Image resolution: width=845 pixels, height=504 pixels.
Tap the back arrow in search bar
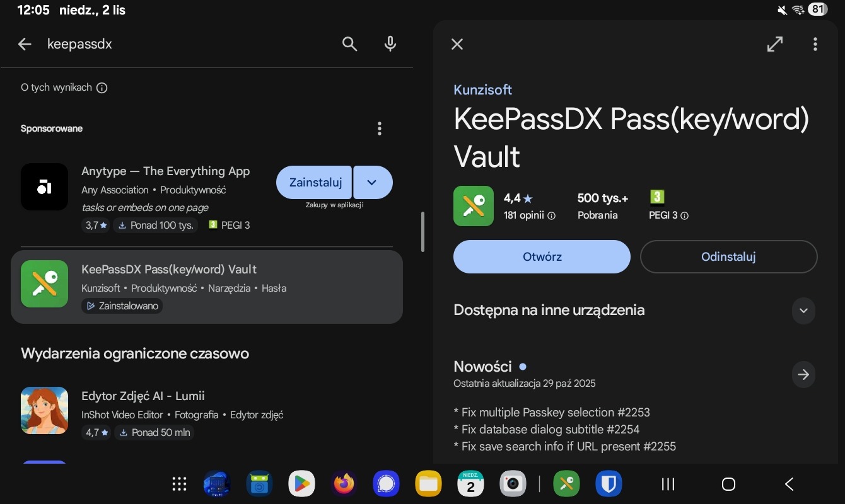(x=25, y=44)
